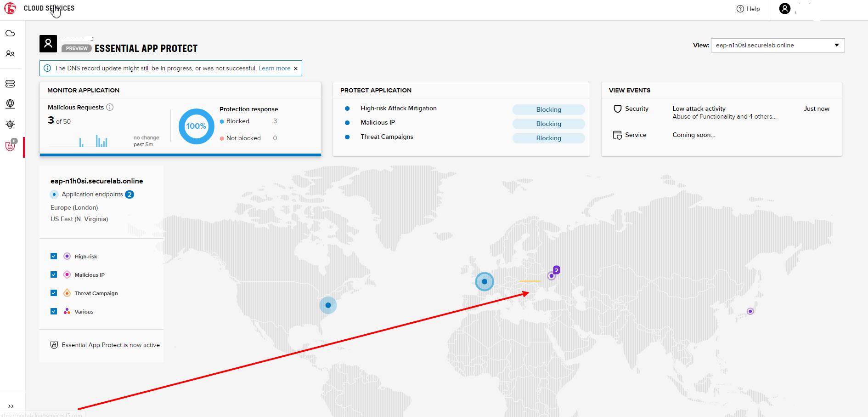The height and width of the screenshot is (417, 868).
Task: Click the Malicious IP pink legend icon
Action: (67, 274)
